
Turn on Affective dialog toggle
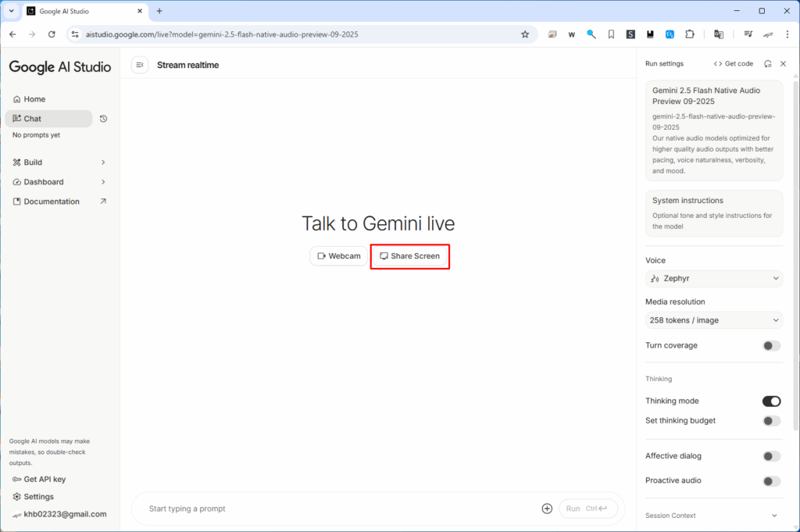[x=771, y=456]
